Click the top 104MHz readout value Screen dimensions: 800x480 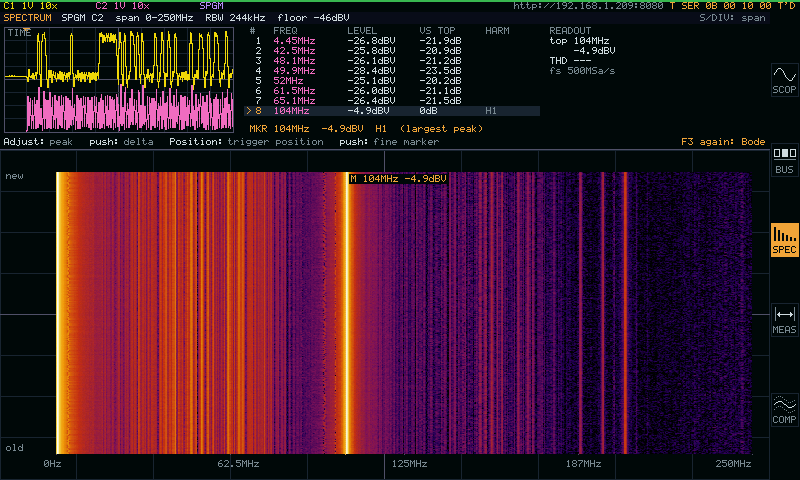click(580, 41)
